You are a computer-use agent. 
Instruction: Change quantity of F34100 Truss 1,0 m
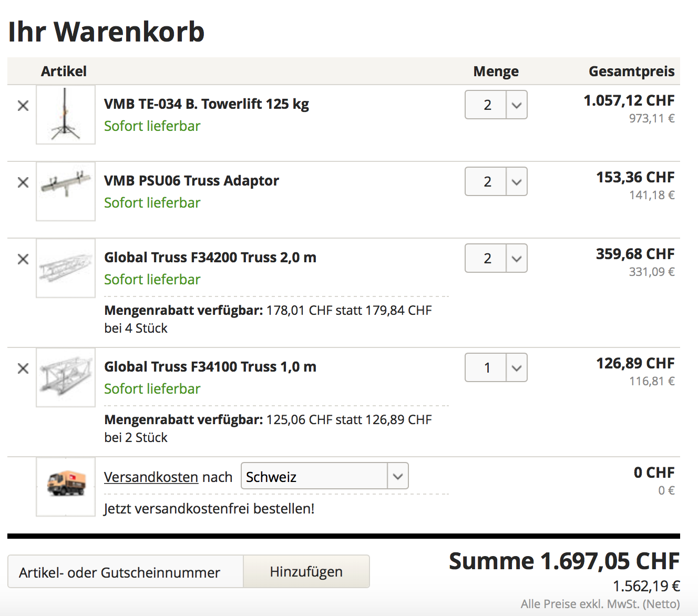496,367
